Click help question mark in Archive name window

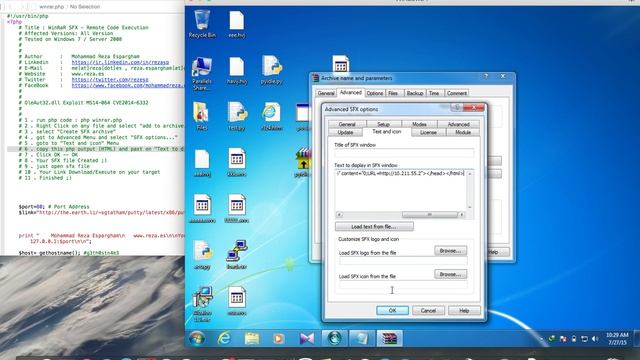(486, 76)
